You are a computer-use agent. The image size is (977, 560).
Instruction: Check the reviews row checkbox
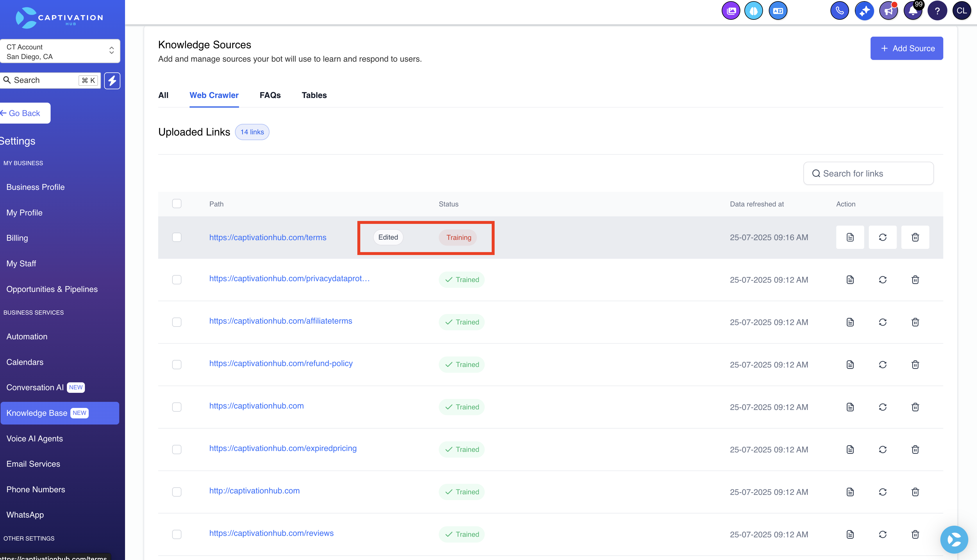tap(176, 534)
